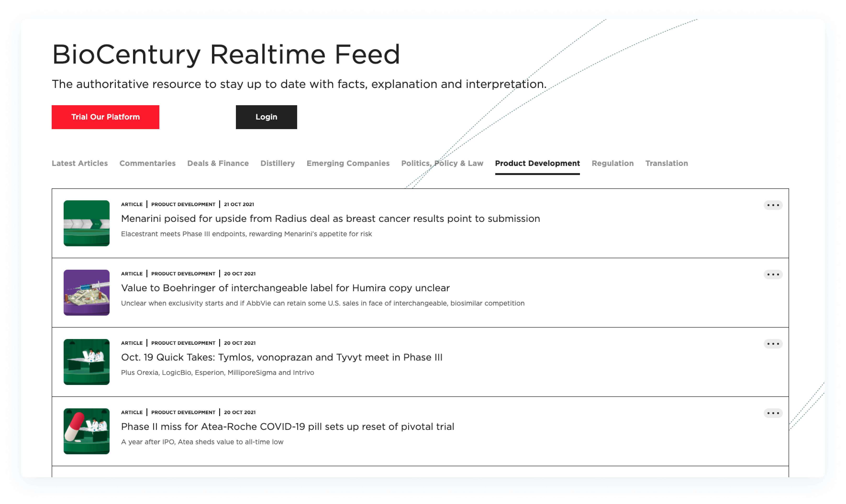
Task: Expand the Distillery navigation item
Action: 278,163
